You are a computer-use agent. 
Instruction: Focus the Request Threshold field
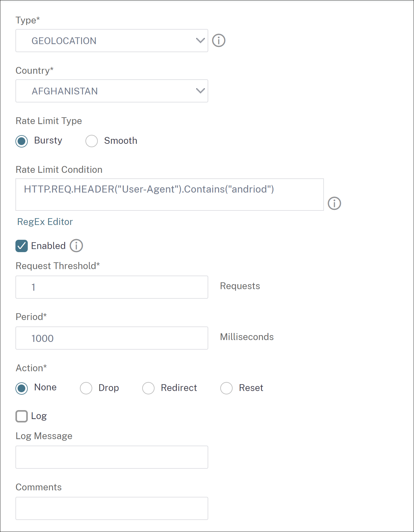[112, 287]
